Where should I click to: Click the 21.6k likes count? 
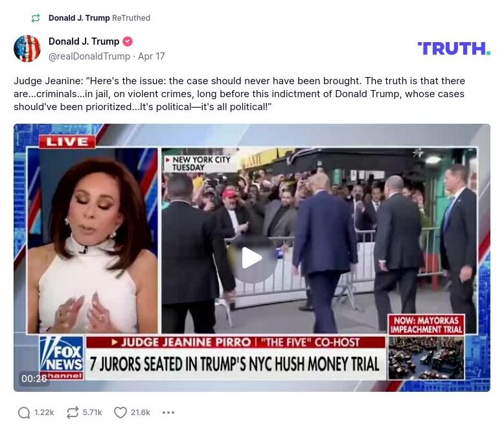(141, 413)
